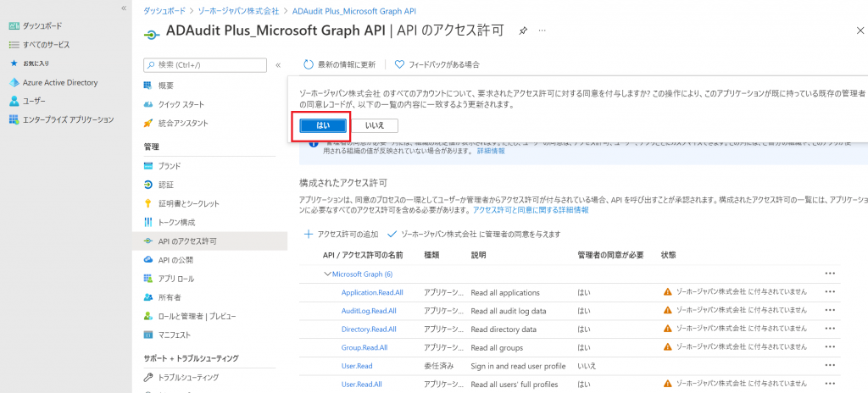This screenshot has width=868, height=393.
Task: Grant admin consent for ゾーホージャパン株式会社
Action: 473,234
